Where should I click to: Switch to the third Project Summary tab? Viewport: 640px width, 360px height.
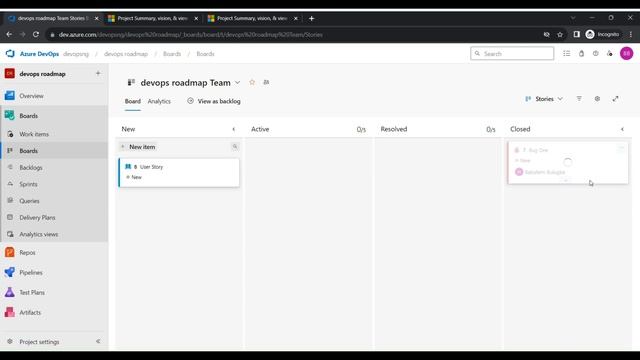(x=253, y=18)
